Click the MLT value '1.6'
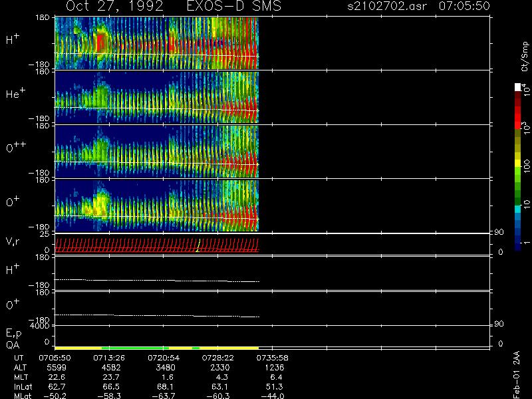 168,377
